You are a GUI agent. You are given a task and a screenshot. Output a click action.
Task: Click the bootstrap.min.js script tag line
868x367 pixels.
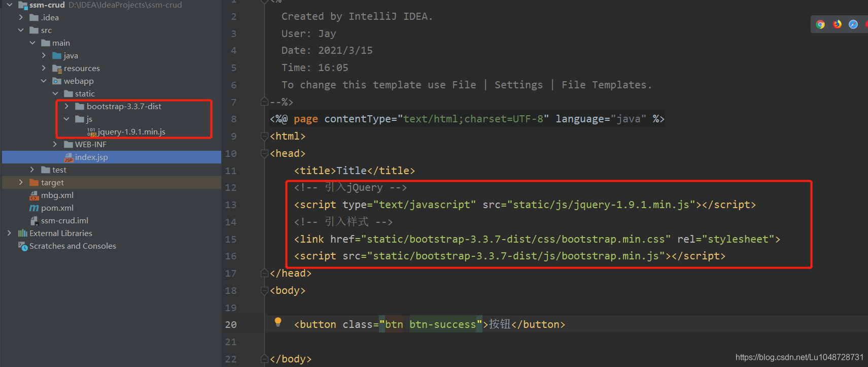(x=510, y=256)
